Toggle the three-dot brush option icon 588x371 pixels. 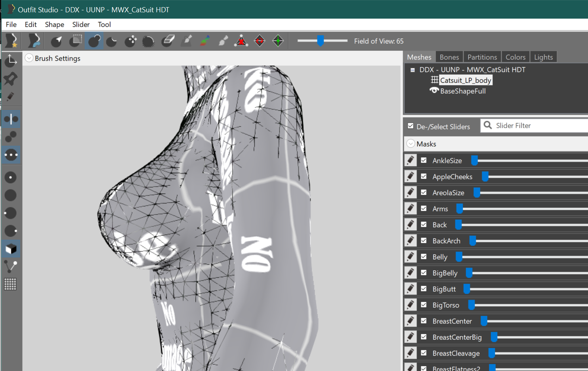coord(11,155)
